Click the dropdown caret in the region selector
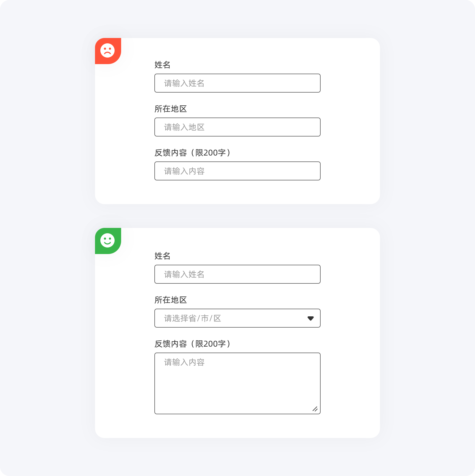The image size is (475, 476). (311, 318)
